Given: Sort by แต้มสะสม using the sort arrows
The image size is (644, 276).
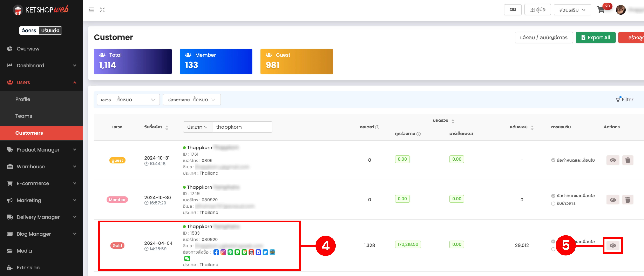Looking at the screenshot, I should 532,128.
